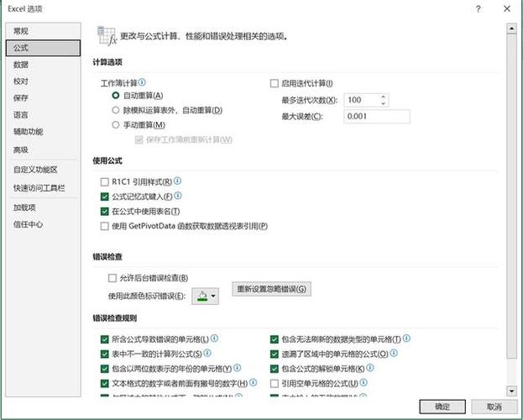The image size is (523, 420).
Task: Open info icon for 包含无法刷新的数据类型的单元格
Action: pyautogui.click(x=406, y=339)
